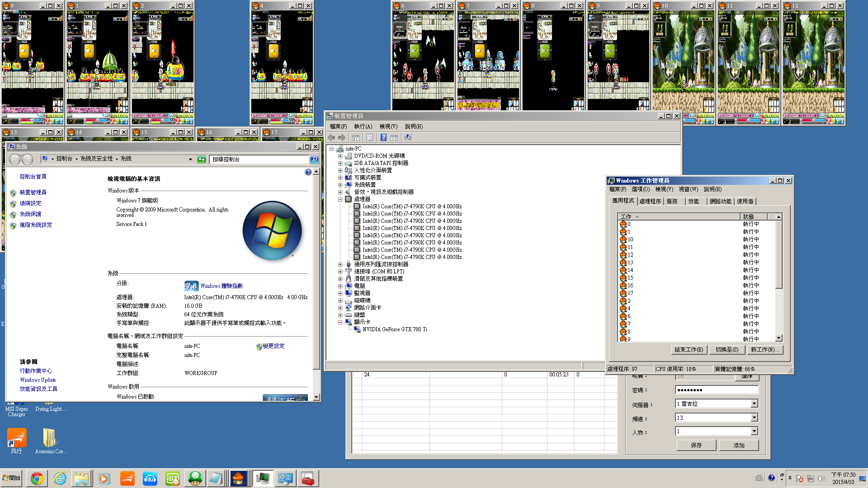Open the iQIYI icon on taskbar
The image size is (868, 488).
(x=172, y=479)
